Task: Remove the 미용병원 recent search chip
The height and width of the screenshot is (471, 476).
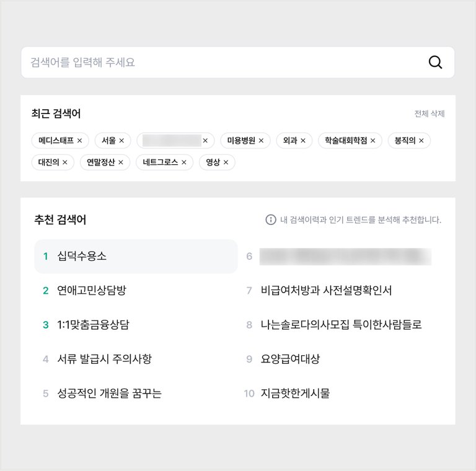Action: [261, 141]
